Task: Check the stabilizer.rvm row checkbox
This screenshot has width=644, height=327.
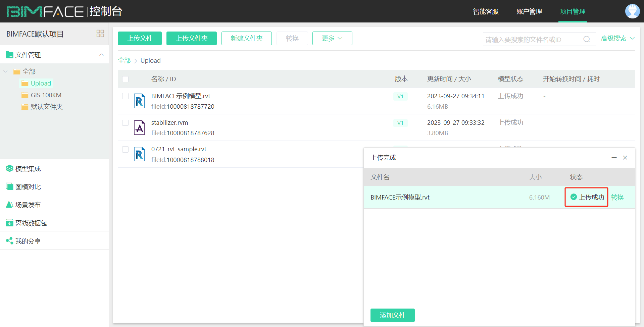Action: [x=125, y=123]
